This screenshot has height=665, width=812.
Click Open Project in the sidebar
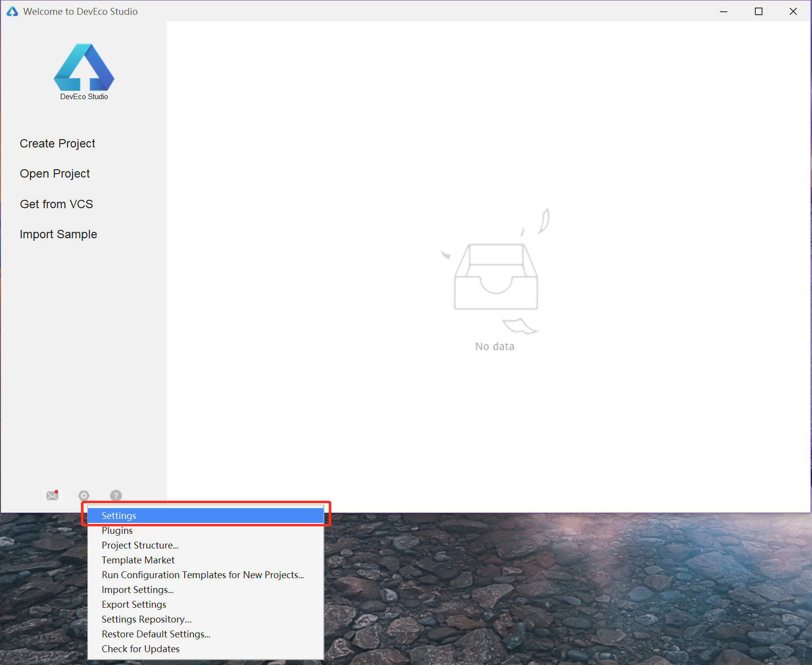(x=55, y=174)
